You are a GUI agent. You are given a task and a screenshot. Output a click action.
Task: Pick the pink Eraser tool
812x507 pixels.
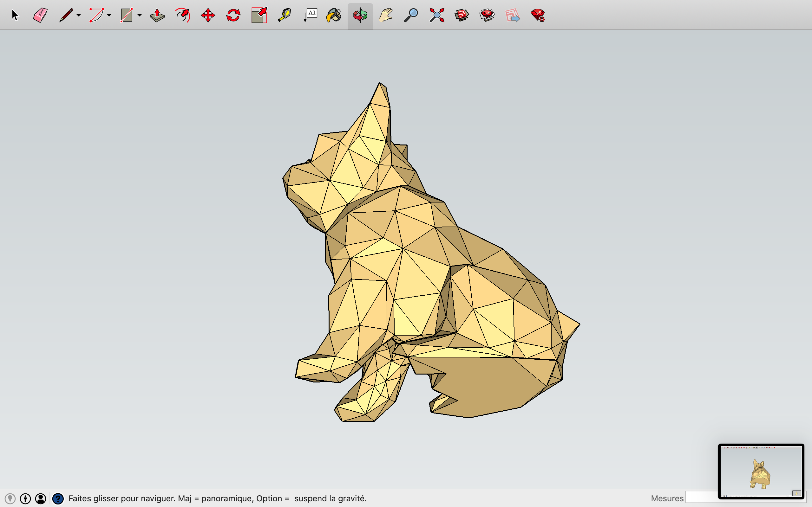40,15
